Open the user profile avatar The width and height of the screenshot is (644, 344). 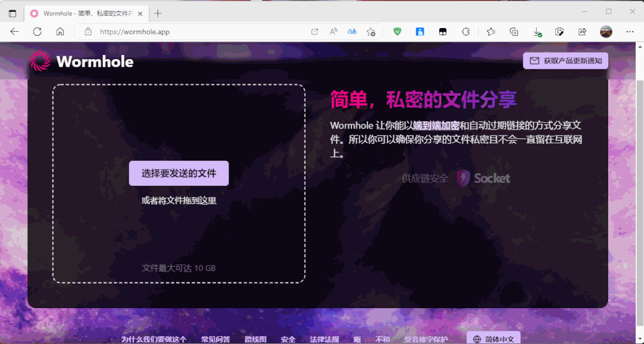pos(606,32)
